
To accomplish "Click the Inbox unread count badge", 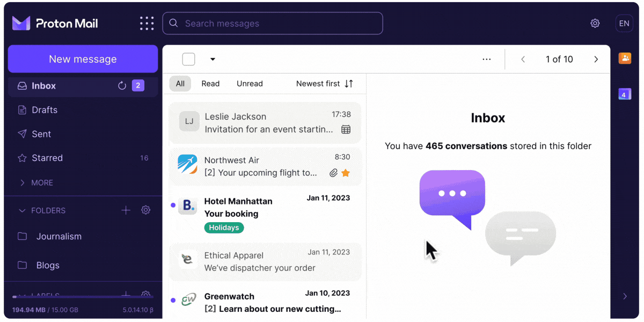I will coord(138,86).
